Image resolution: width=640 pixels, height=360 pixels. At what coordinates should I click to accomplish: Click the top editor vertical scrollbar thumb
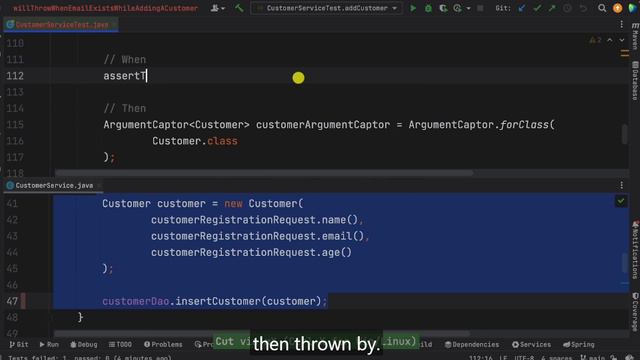624,134
